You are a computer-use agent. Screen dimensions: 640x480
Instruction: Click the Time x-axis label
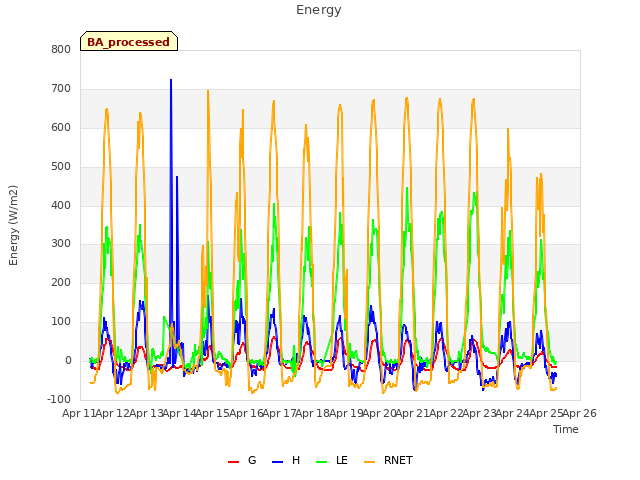pos(566,429)
